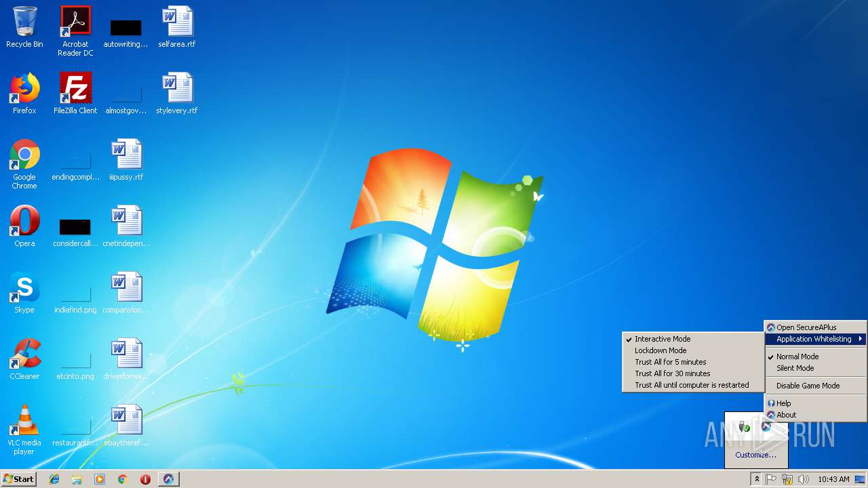Select companyloo document icon
The height and width of the screenshot is (488, 868).
coord(126,293)
